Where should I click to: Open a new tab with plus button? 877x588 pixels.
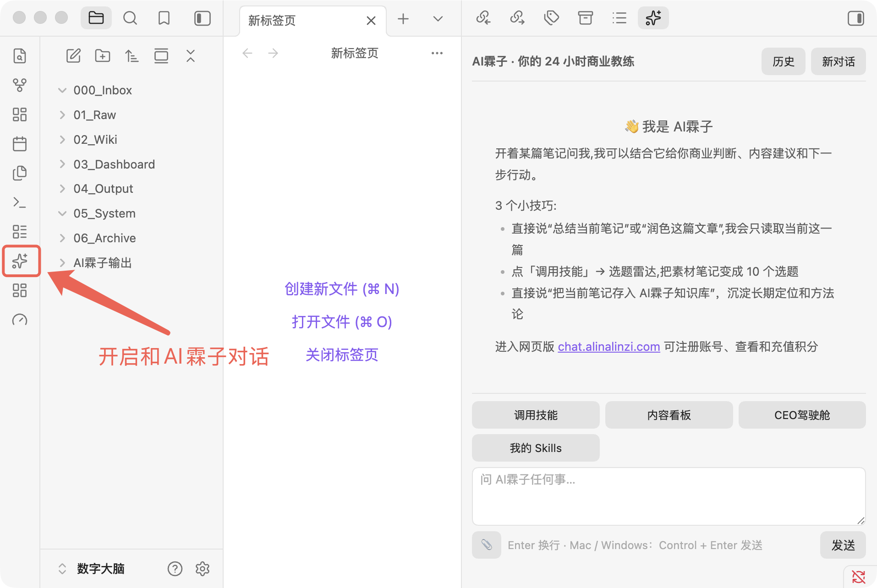pyautogui.click(x=403, y=19)
